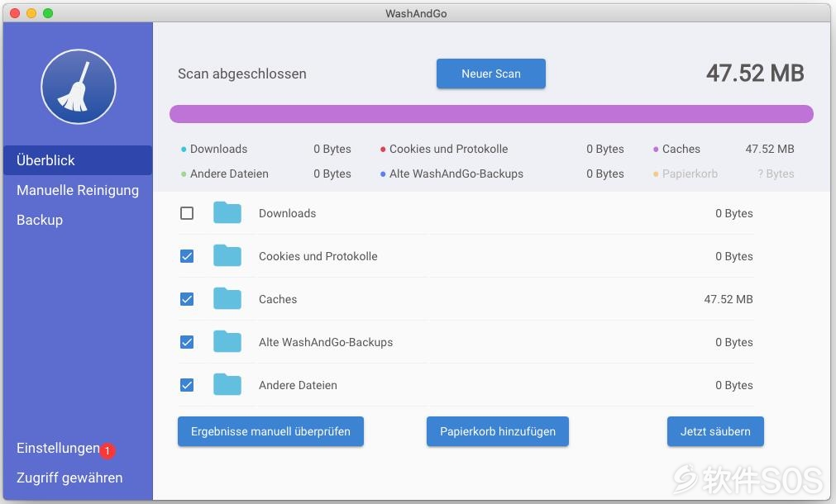Click the Caches legend label

click(681, 150)
